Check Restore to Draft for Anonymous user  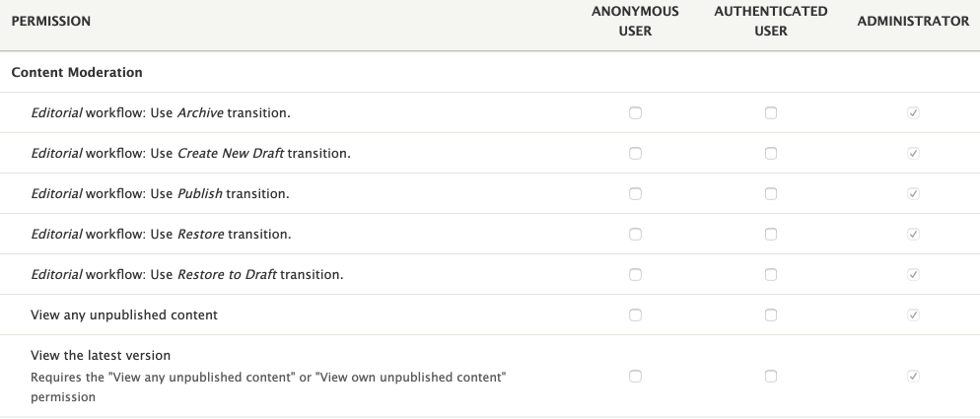pyautogui.click(x=635, y=275)
